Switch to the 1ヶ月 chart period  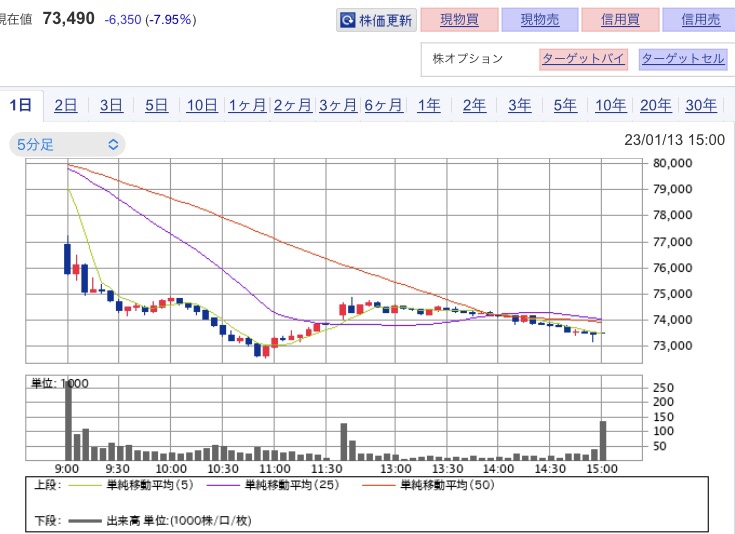(x=247, y=105)
